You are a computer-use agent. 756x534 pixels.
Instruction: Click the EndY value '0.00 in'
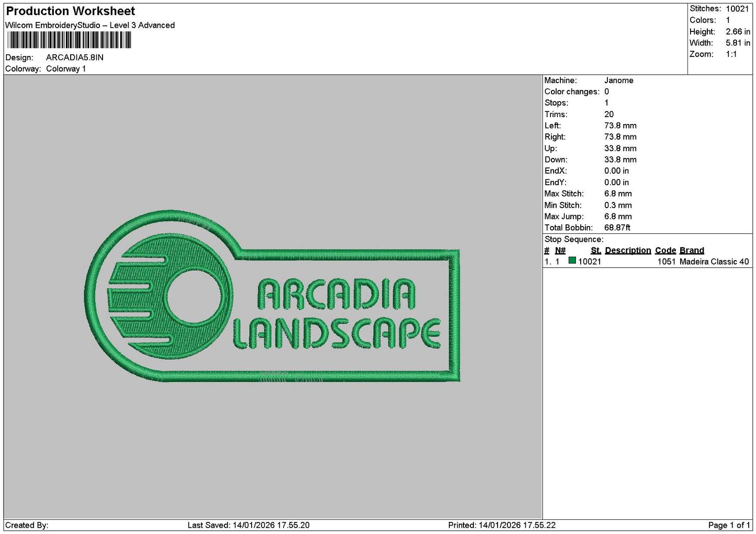pyautogui.click(x=616, y=183)
